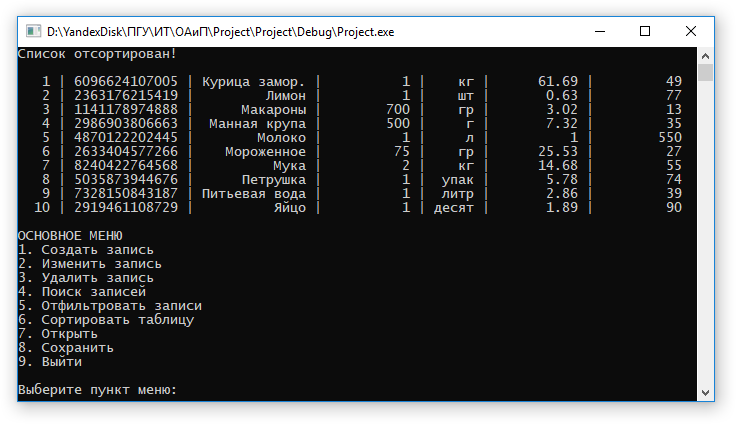Image resolution: width=736 pixels, height=424 pixels.
Task: Click product name 'Курица замор.'
Action: tap(253, 82)
